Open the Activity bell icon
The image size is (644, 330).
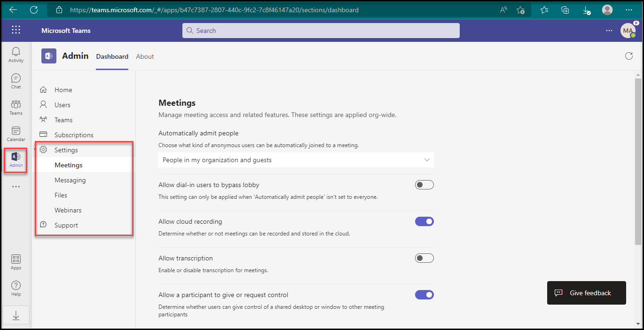(x=16, y=55)
